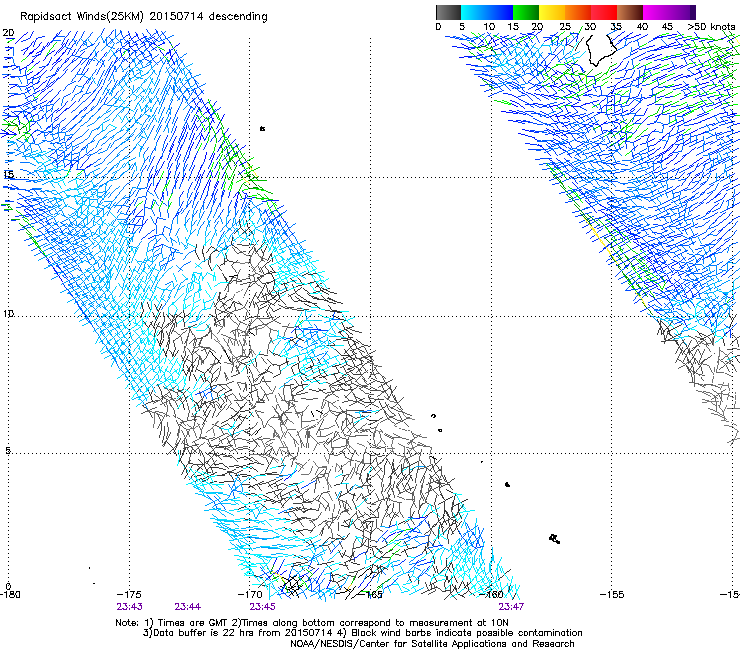Click the '5' latitude axis label on the left edge
The height and width of the screenshot is (650, 740).
pos(8,451)
